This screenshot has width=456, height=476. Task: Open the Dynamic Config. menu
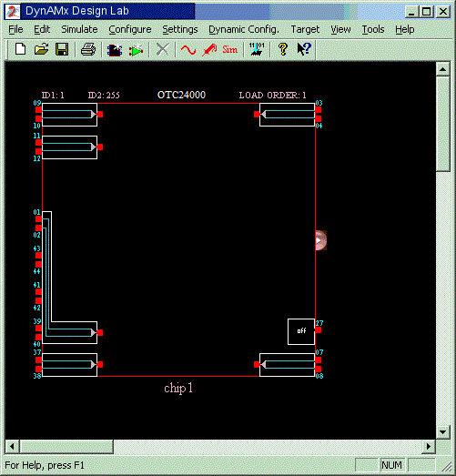pos(244,29)
